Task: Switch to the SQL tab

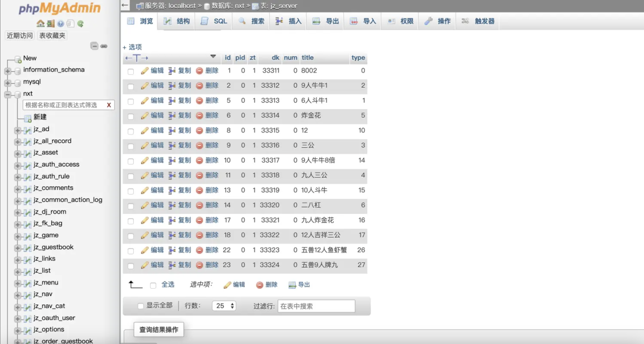Action: pyautogui.click(x=214, y=21)
